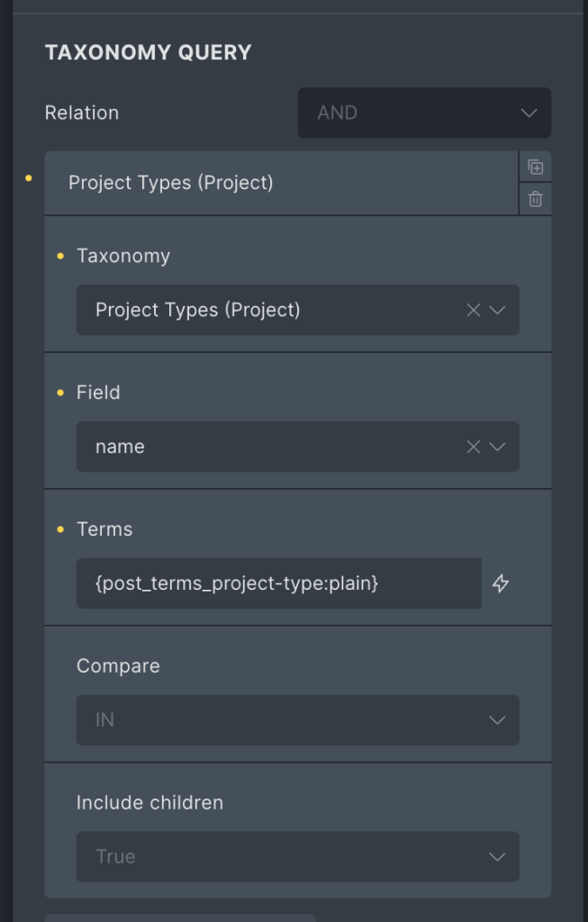Click the Relation label

[x=82, y=113]
